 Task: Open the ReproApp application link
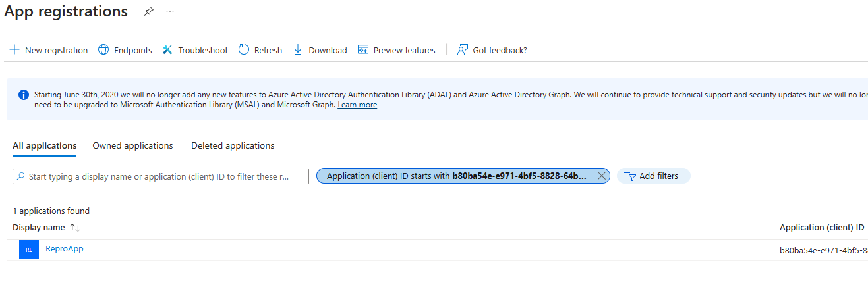pyautogui.click(x=65, y=249)
